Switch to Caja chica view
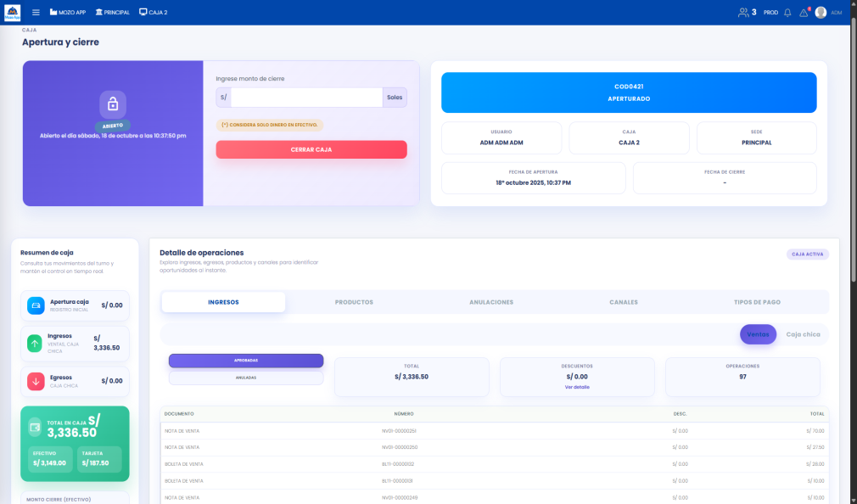This screenshot has height=504, width=857. (x=803, y=334)
